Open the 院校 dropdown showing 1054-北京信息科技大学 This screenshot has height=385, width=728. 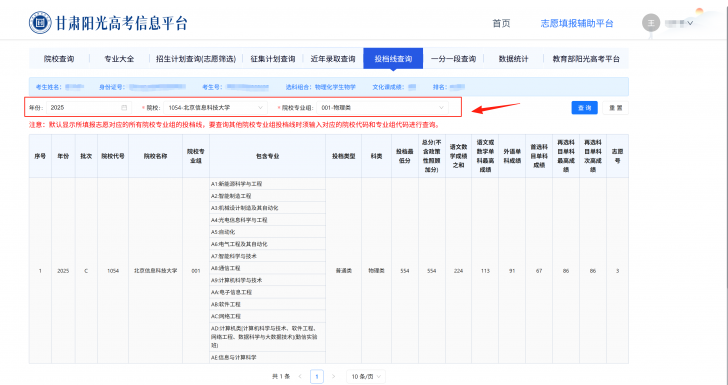pos(215,108)
